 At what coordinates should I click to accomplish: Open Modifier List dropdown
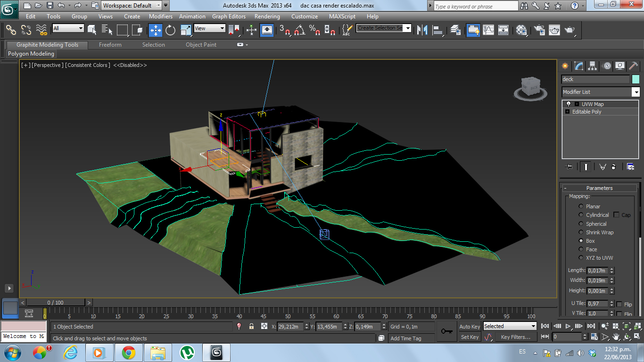click(x=601, y=92)
